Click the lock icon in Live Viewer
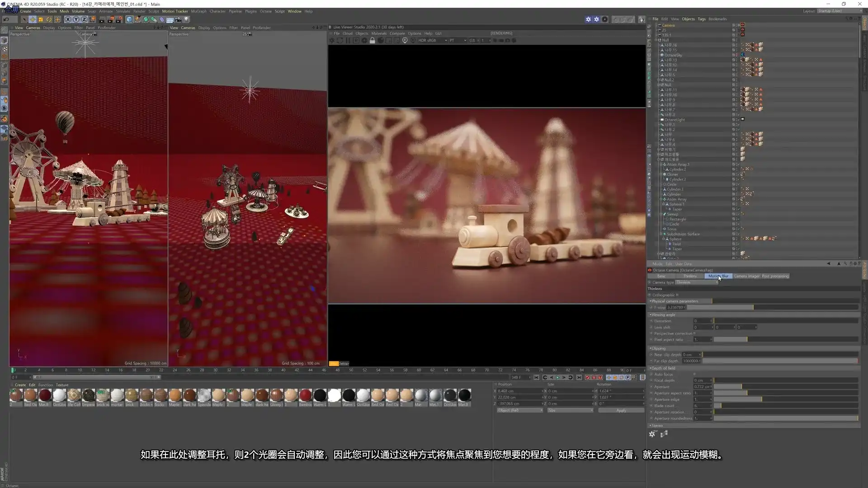The height and width of the screenshot is (488, 868). point(372,40)
